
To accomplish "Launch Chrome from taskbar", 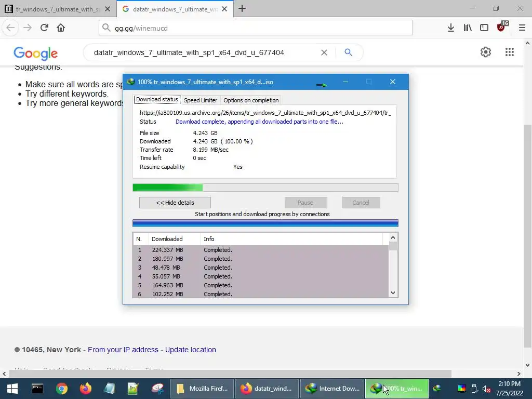I will 62,389.
